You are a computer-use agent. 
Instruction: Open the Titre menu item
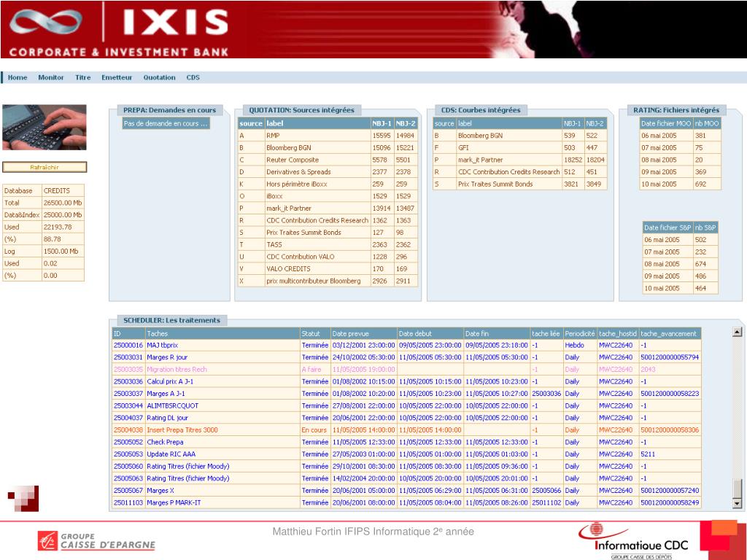pyautogui.click(x=83, y=77)
